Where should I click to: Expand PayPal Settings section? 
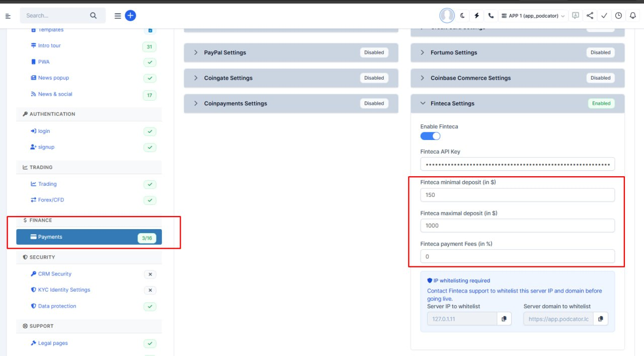point(291,52)
